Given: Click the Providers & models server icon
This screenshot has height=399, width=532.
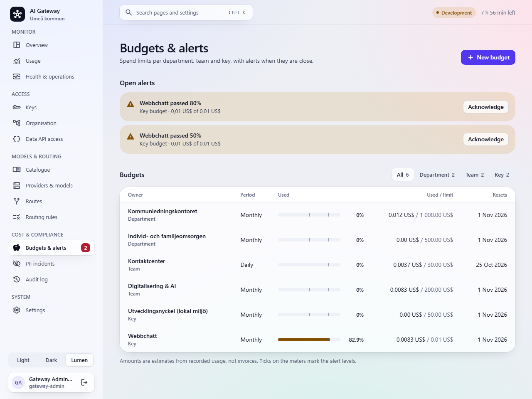Looking at the screenshot, I should click(17, 185).
